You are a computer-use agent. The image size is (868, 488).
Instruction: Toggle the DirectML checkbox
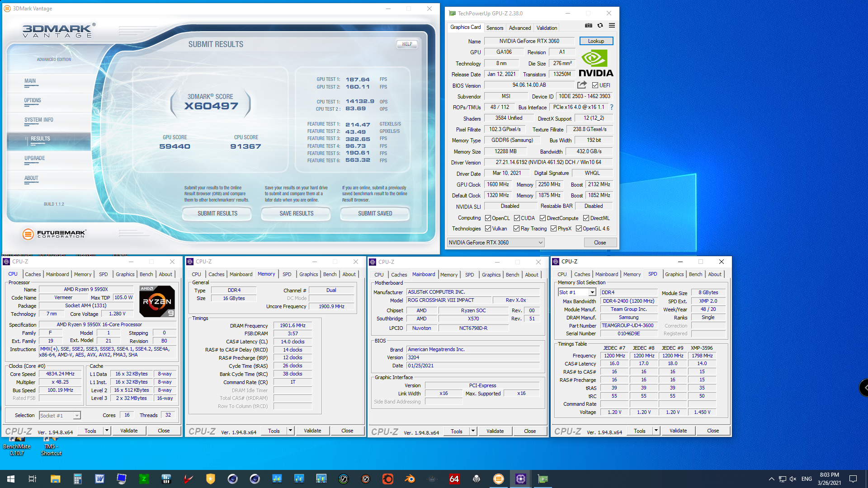[x=586, y=218]
